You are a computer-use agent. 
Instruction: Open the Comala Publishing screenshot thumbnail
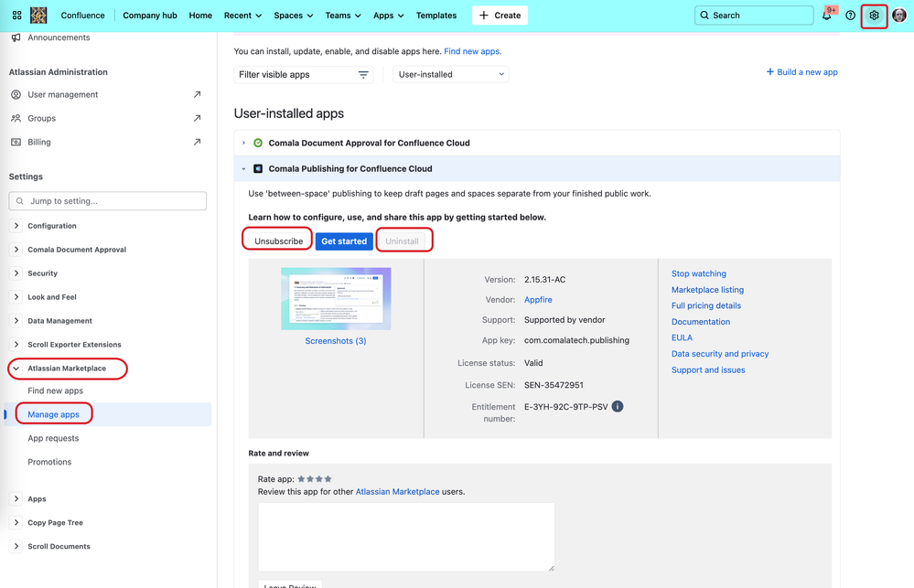pyautogui.click(x=336, y=299)
